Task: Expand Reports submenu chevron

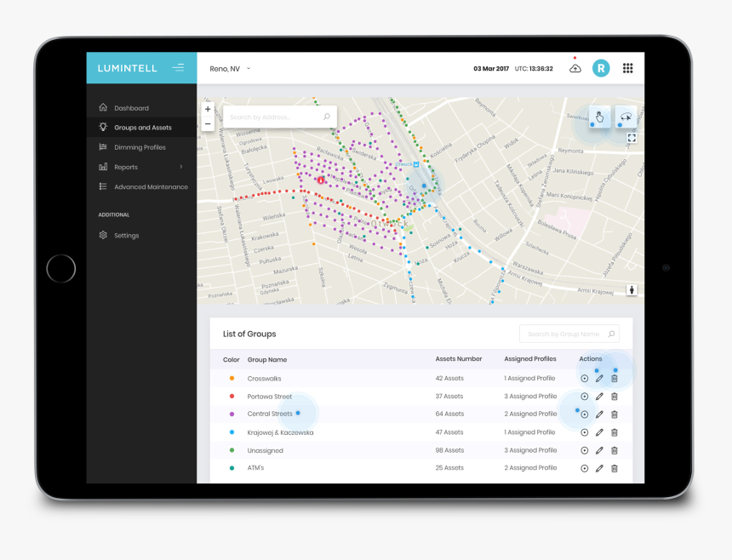Action: [181, 167]
